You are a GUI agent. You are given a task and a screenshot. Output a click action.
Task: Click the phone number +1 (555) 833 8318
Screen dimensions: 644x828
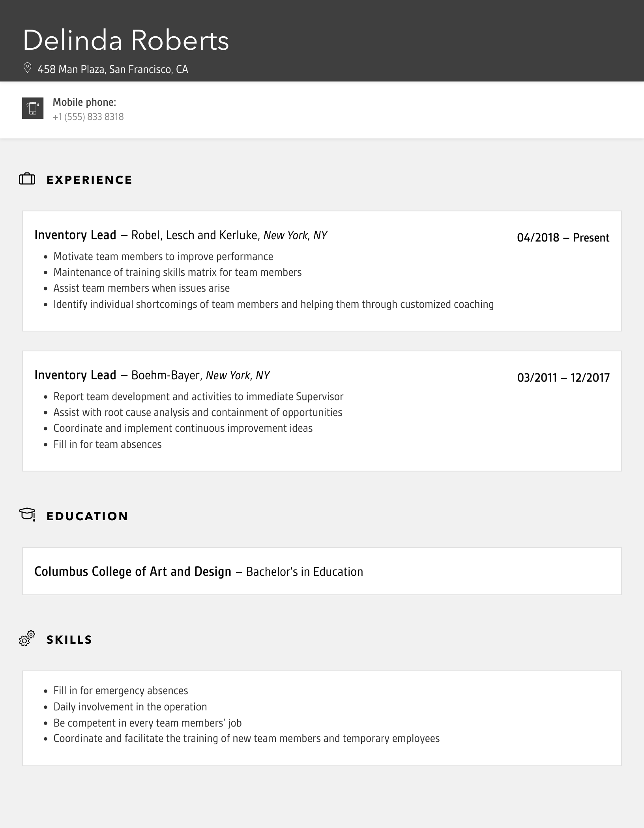point(88,117)
